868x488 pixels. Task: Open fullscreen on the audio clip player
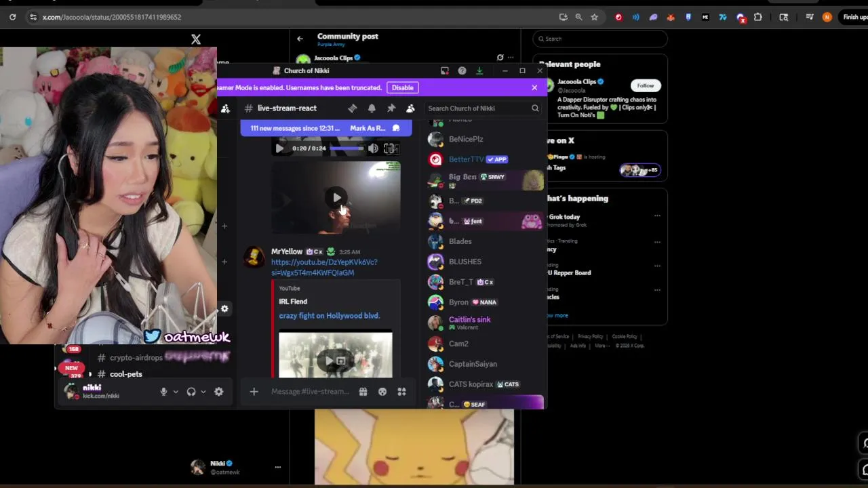[x=389, y=148]
